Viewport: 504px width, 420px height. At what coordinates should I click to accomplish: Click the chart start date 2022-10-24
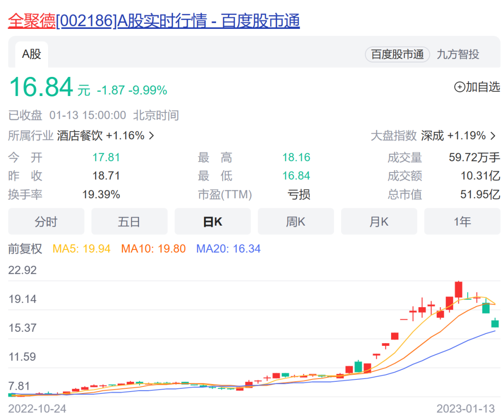37,409
